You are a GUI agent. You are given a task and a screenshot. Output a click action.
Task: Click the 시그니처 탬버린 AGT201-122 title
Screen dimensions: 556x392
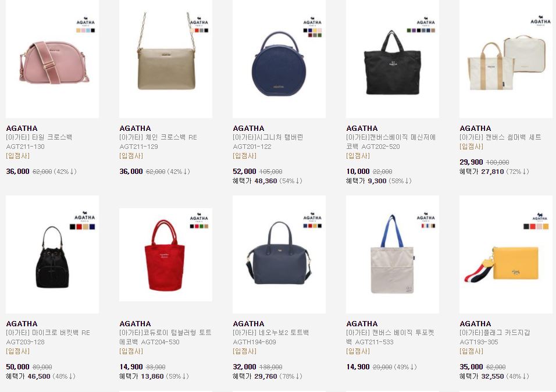tap(268, 142)
